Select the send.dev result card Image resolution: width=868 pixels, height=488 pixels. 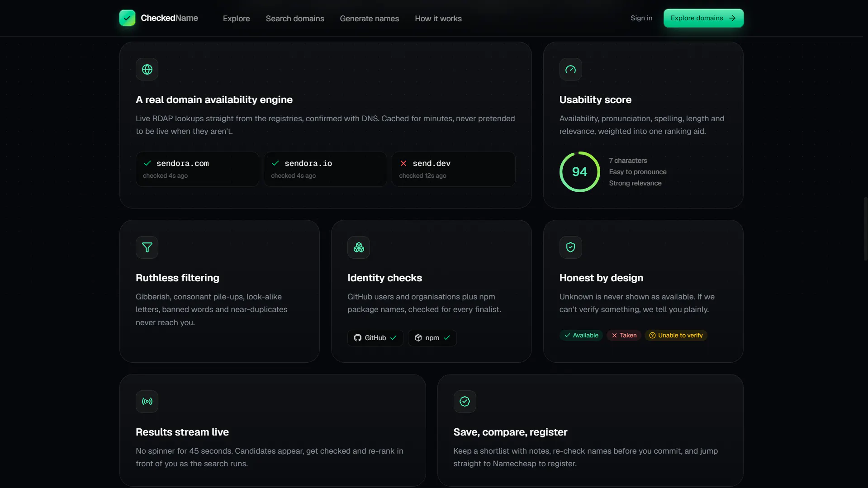point(453,169)
